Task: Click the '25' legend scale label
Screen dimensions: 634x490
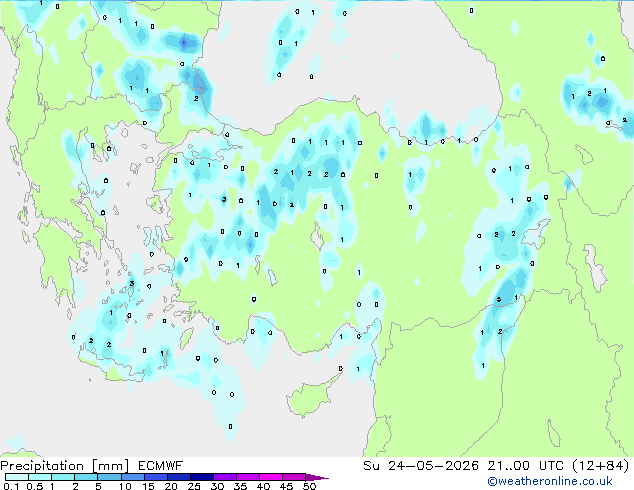Action: coord(194,486)
